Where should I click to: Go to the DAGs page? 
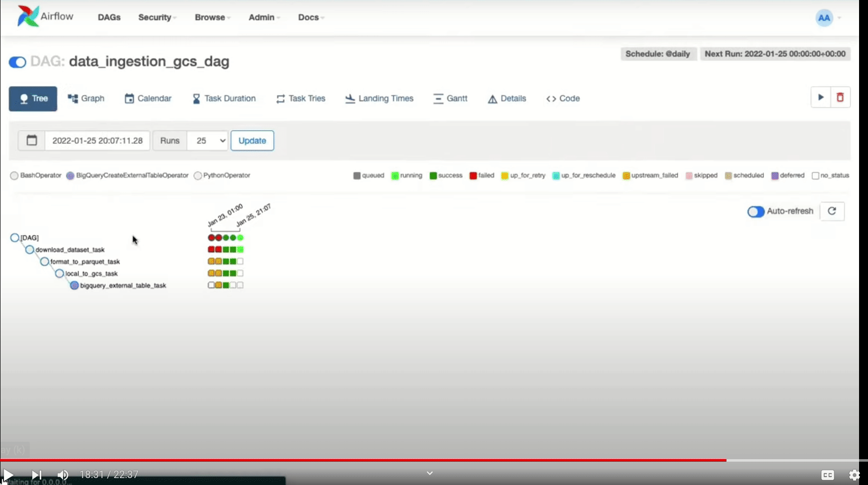(x=109, y=17)
